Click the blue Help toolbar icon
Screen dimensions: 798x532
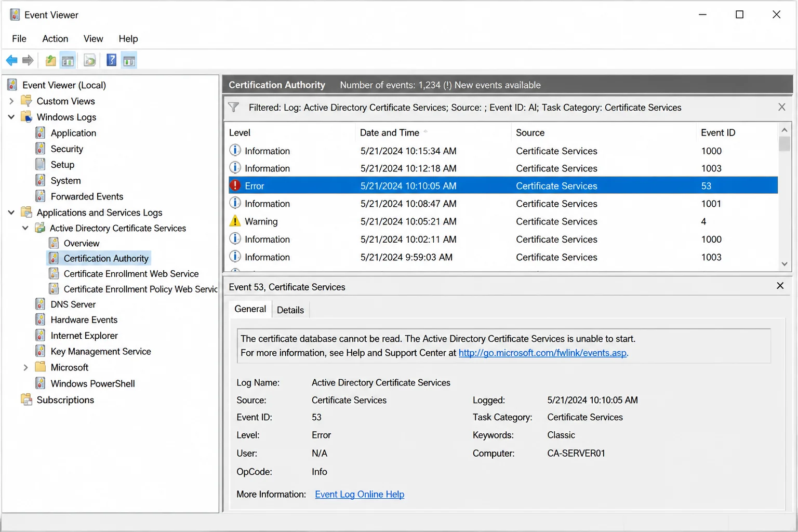coord(111,60)
